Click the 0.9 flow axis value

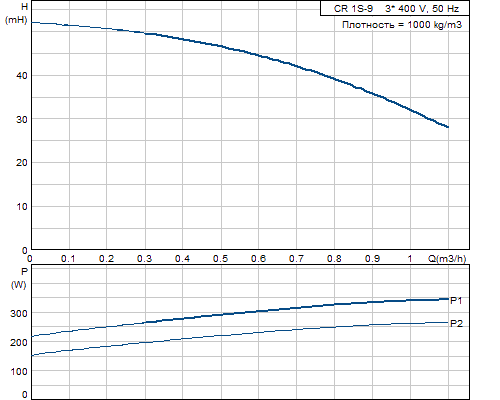pyautogui.click(x=372, y=259)
